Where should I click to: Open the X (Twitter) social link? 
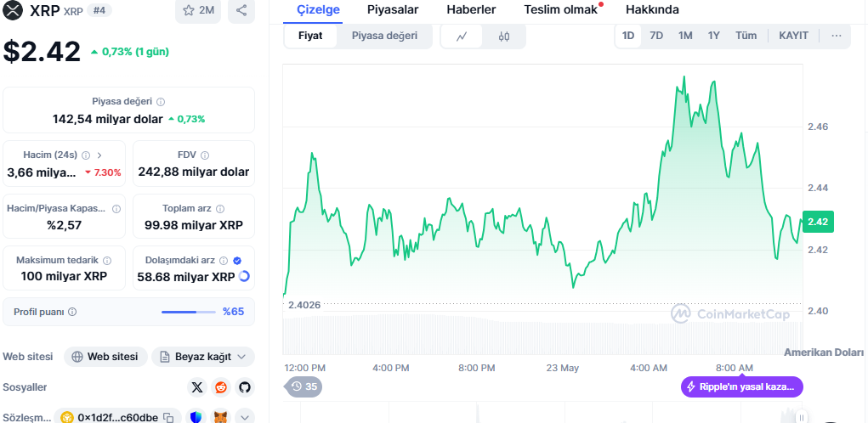(197, 387)
